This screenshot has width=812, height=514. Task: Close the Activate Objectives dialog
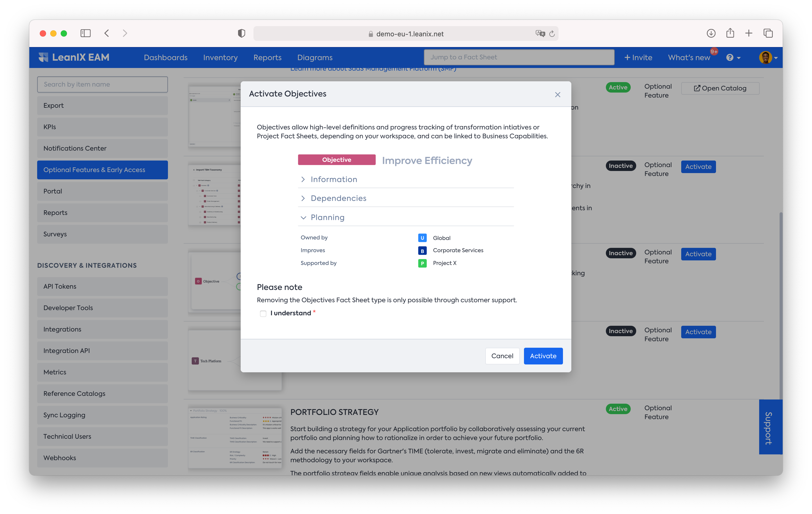pyautogui.click(x=557, y=95)
